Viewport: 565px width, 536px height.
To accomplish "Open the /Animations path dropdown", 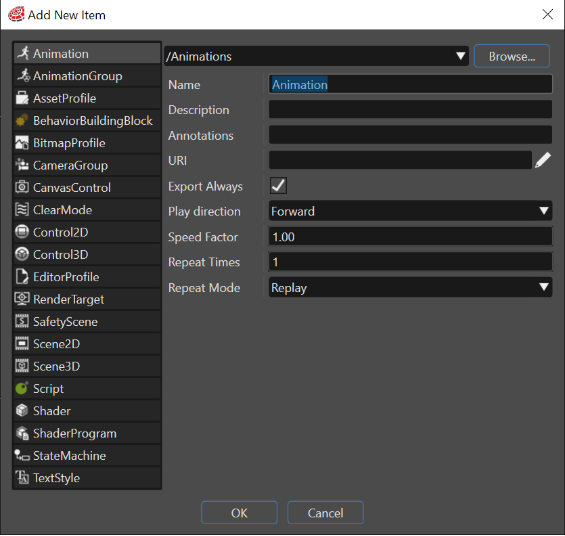I will 316,56.
